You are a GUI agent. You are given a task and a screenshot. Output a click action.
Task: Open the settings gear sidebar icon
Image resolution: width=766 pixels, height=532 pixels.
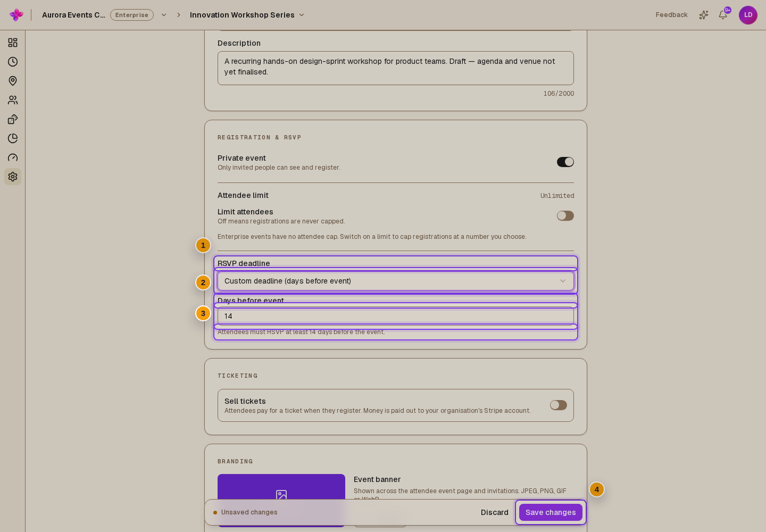(x=13, y=177)
